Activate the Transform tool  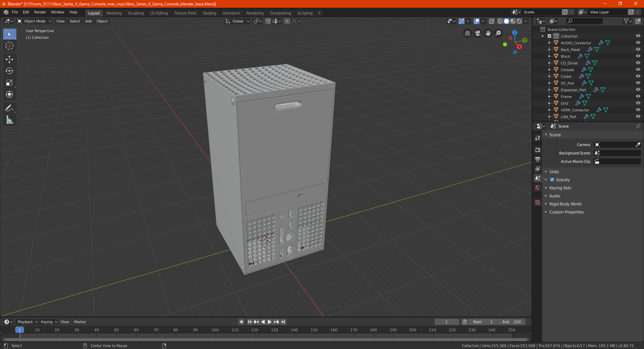point(9,95)
